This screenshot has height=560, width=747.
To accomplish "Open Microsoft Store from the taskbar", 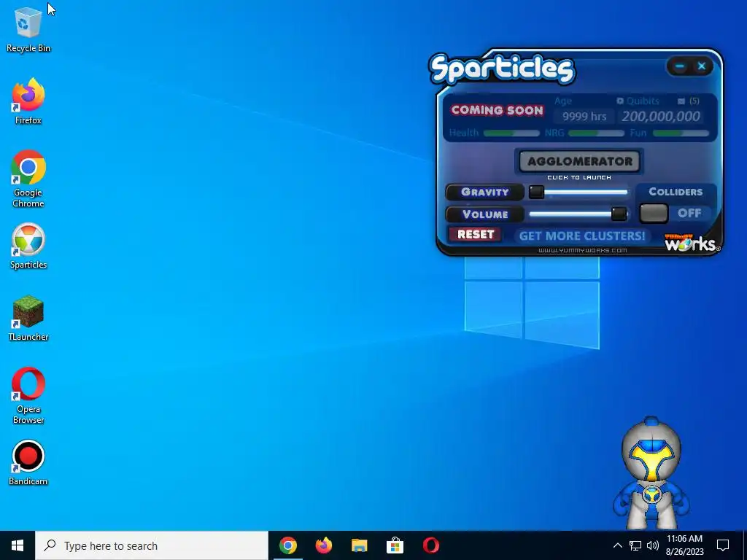I will [395, 545].
